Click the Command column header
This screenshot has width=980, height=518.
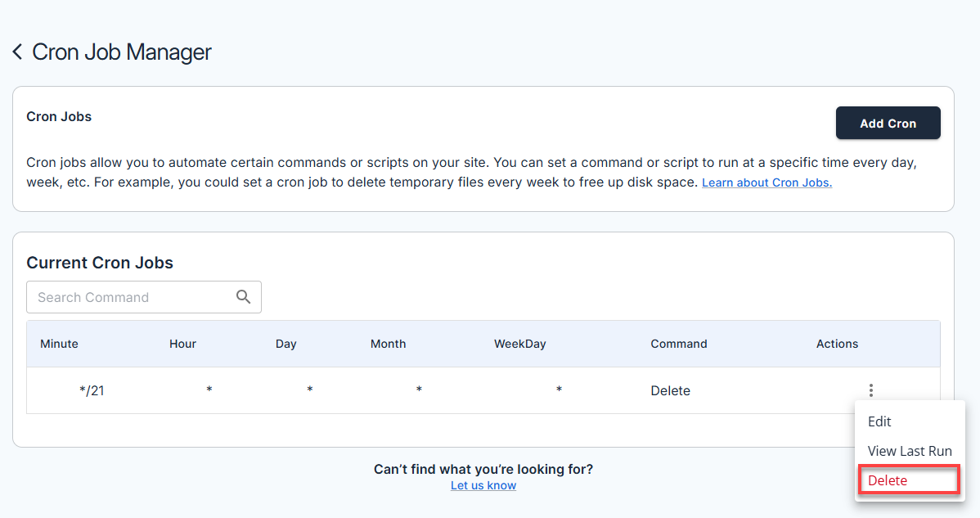pos(678,344)
